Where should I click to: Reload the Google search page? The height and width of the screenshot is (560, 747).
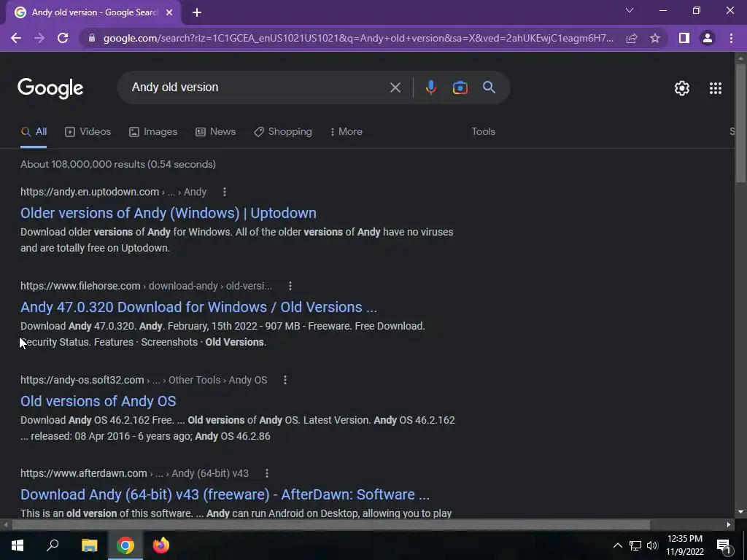(63, 38)
